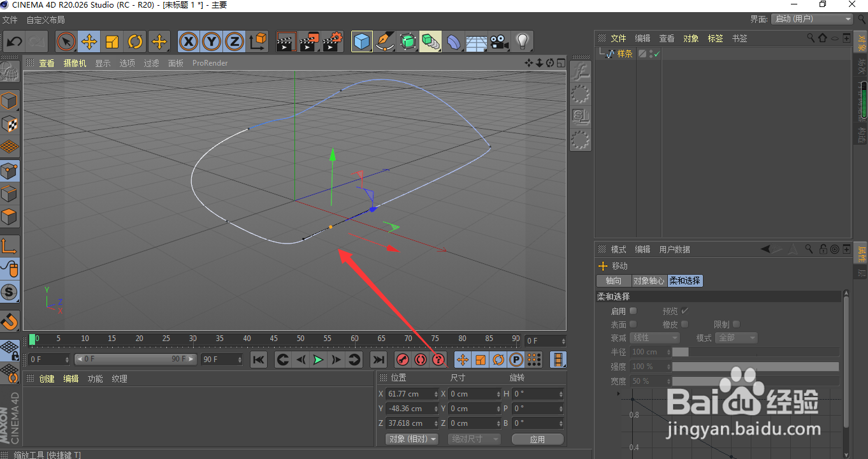This screenshot has width=868, height=459.
Task: Select Polygons mode in left palette
Action: coord(10,217)
